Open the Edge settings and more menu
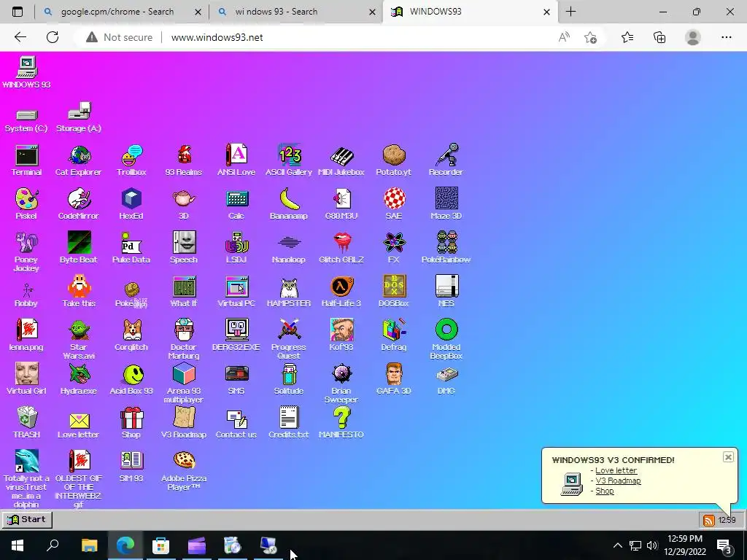The height and width of the screenshot is (560, 747). 726,37
